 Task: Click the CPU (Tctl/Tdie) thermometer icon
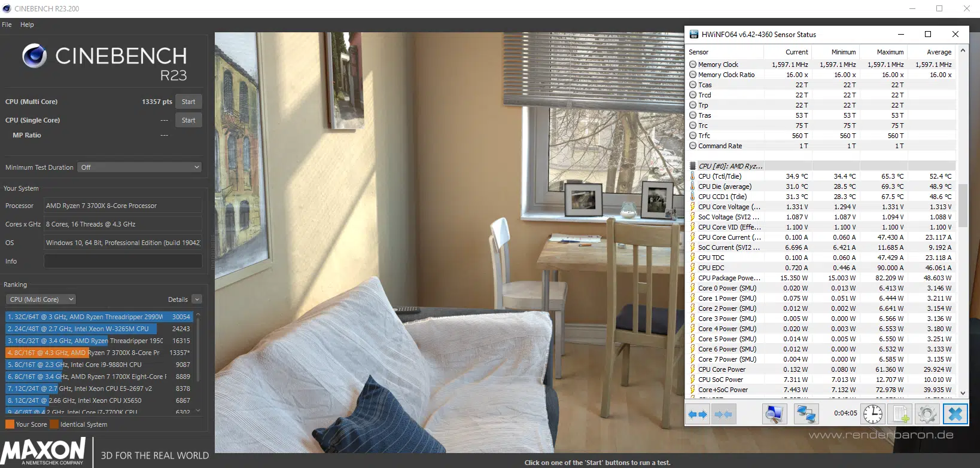693,176
